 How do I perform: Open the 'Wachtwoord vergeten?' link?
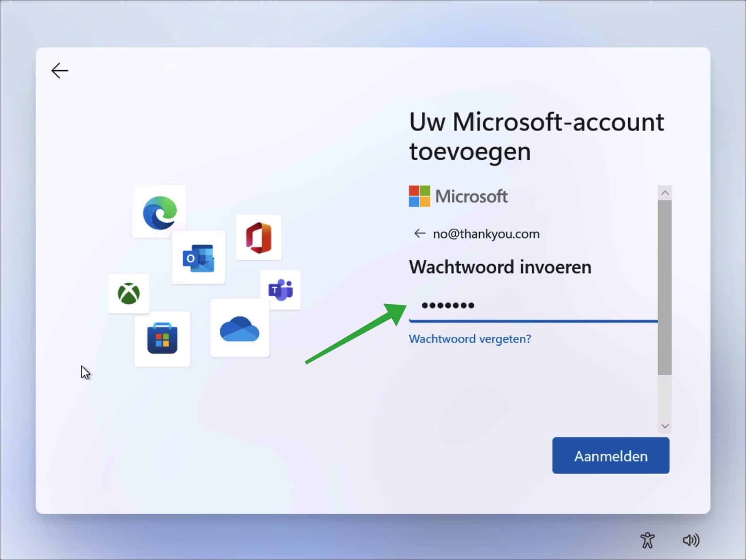pos(470,339)
